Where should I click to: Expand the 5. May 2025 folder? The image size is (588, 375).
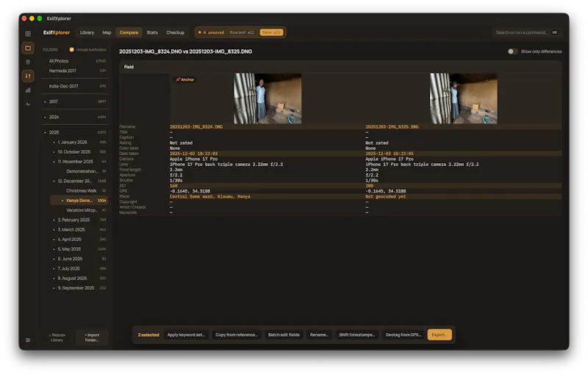pos(54,249)
